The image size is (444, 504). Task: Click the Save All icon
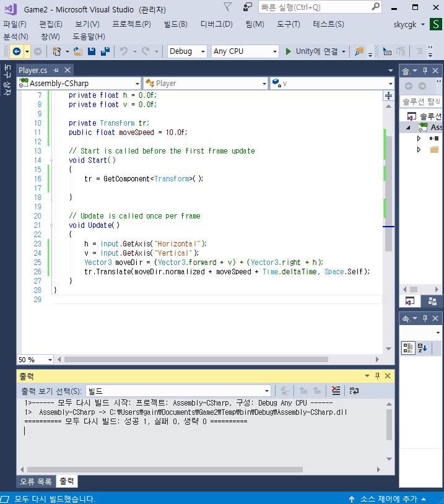click(x=105, y=51)
